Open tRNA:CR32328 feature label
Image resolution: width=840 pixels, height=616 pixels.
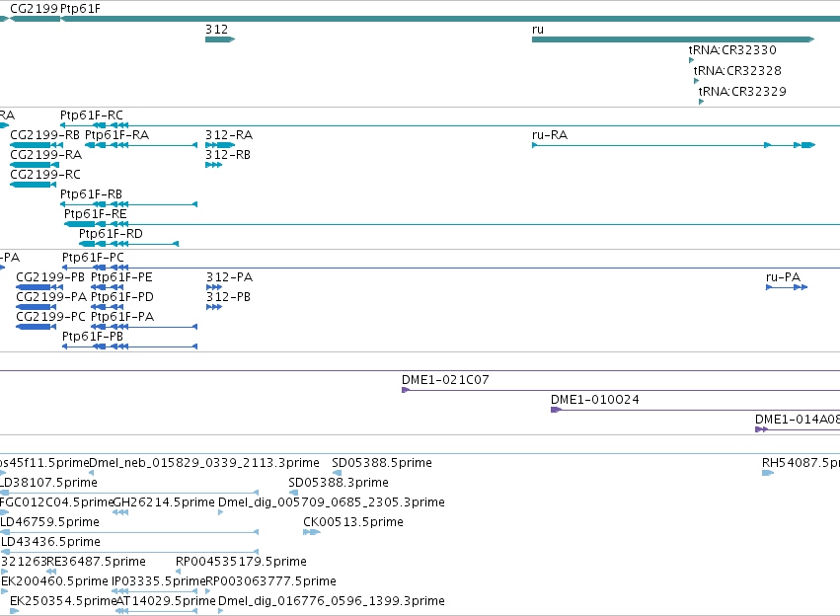[737, 71]
